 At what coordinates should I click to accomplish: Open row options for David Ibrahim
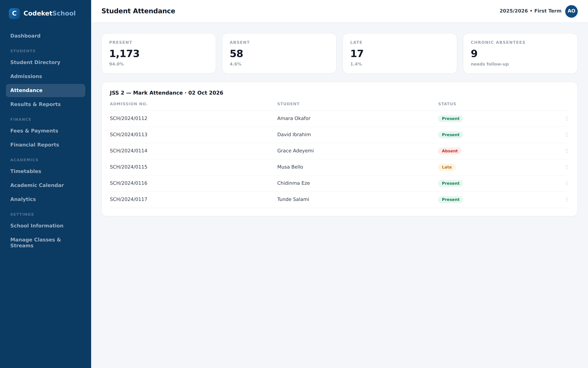point(567,135)
